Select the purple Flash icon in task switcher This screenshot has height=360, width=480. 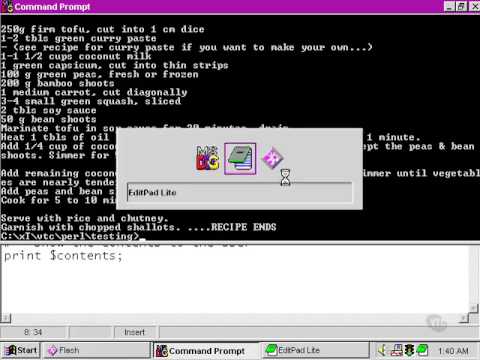pyautogui.click(x=272, y=158)
